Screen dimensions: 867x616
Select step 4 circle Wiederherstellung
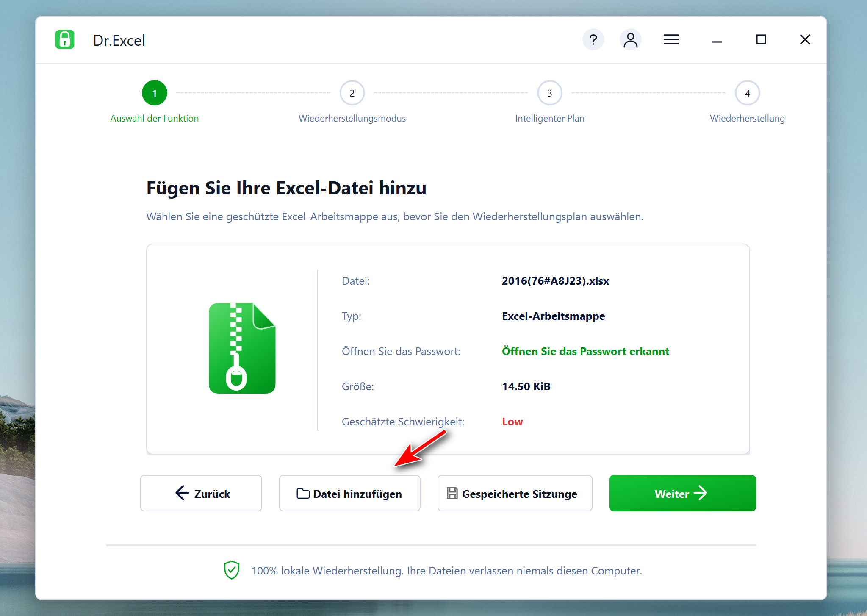[747, 93]
